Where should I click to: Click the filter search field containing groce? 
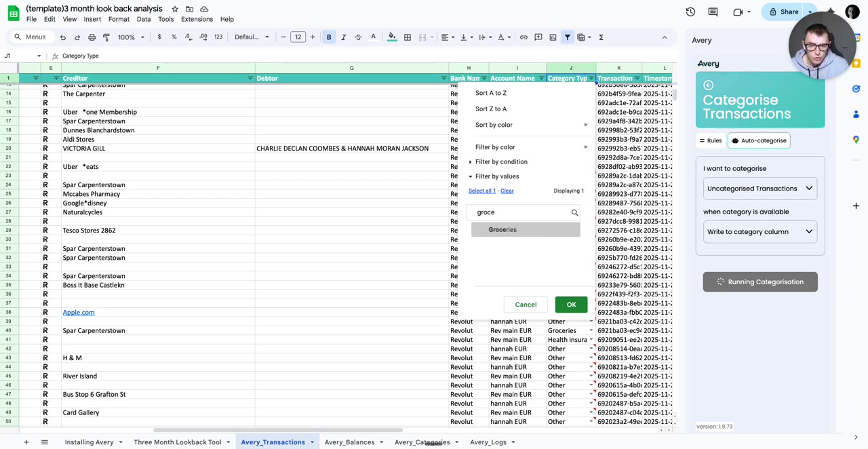coord(522,212)
